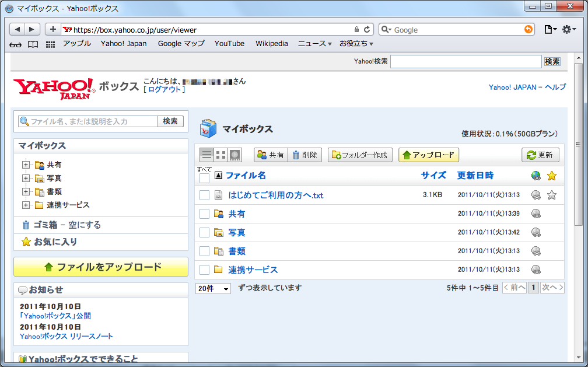The height and width of the screenshot is (367, 588).
Task: Click the アップロード toolbar button
Action: click(x=429, y=155)
